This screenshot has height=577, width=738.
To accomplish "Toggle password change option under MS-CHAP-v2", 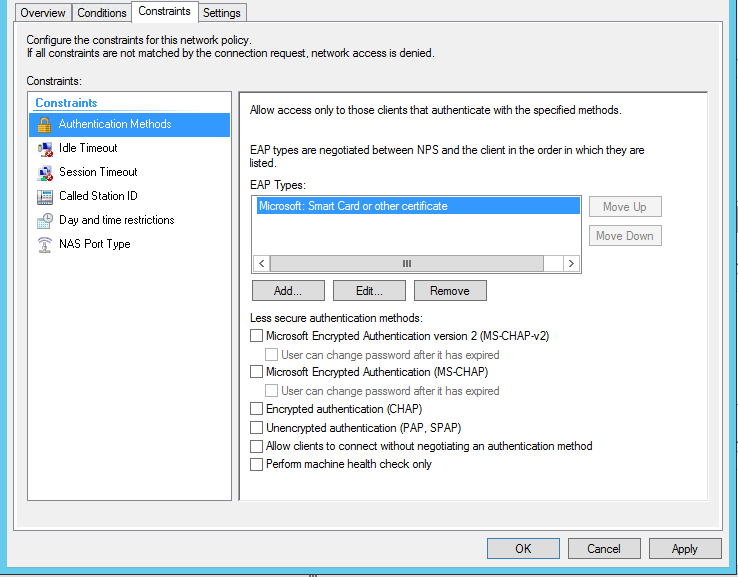I will pyautogui.click(x=271, y=354).
